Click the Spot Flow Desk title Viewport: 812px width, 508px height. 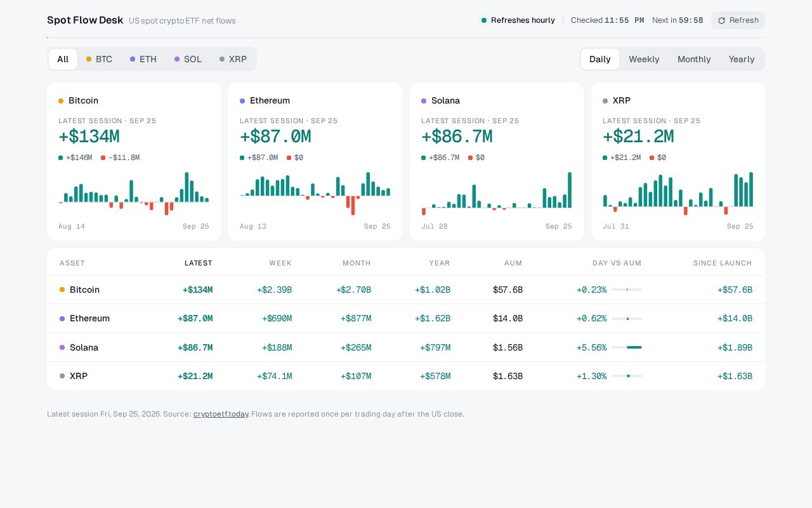coord(85,20)
